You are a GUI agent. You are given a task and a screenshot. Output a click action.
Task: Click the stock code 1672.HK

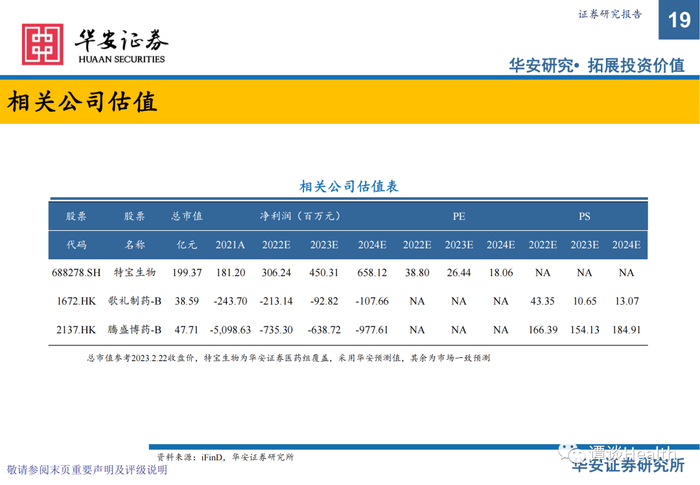pos(76,301)
